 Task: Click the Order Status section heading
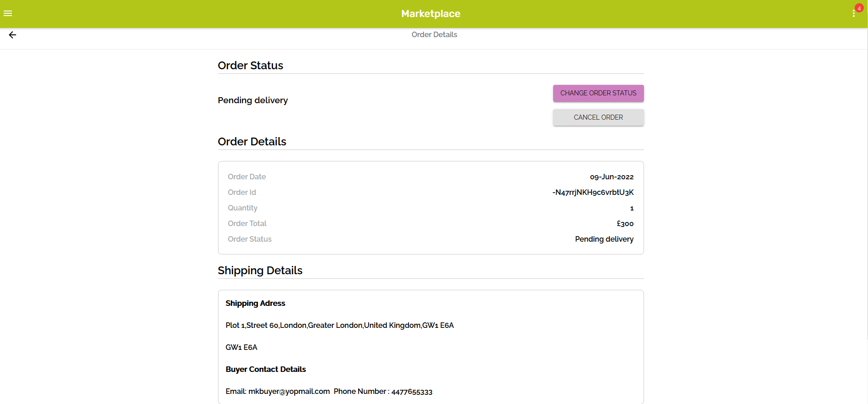click(x=250, y=66)
